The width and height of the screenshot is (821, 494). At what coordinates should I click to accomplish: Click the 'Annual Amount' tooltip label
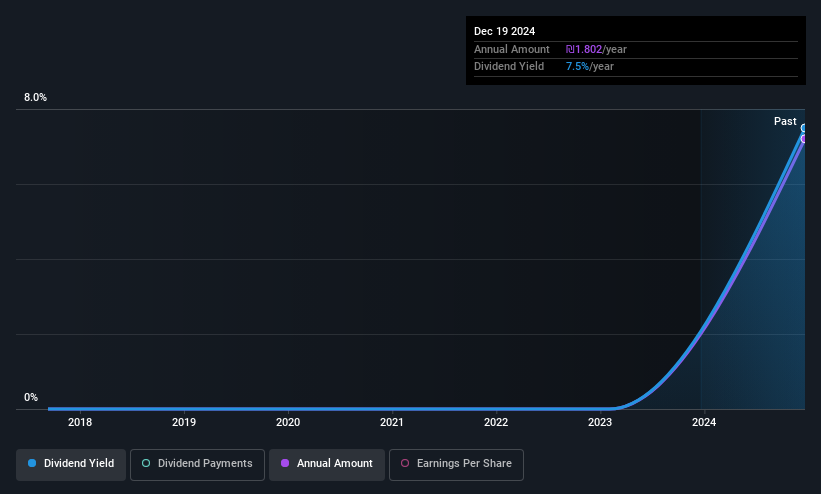[512, 49]
